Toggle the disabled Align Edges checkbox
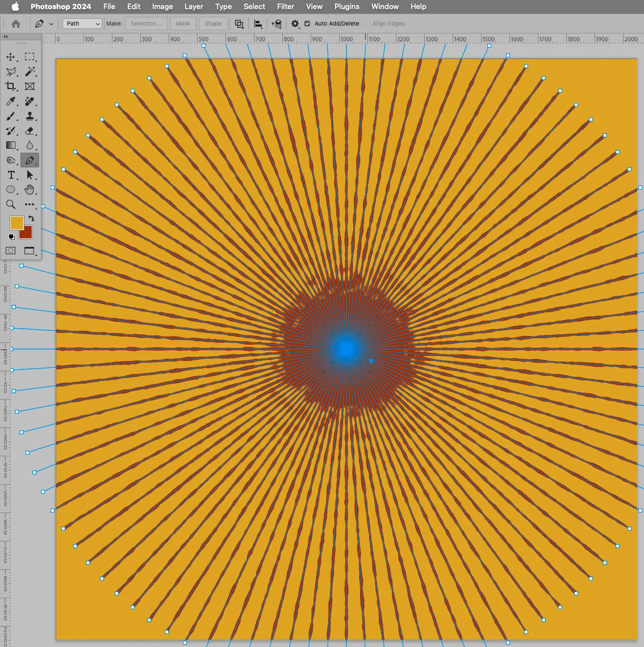 [x=365, y=23]
